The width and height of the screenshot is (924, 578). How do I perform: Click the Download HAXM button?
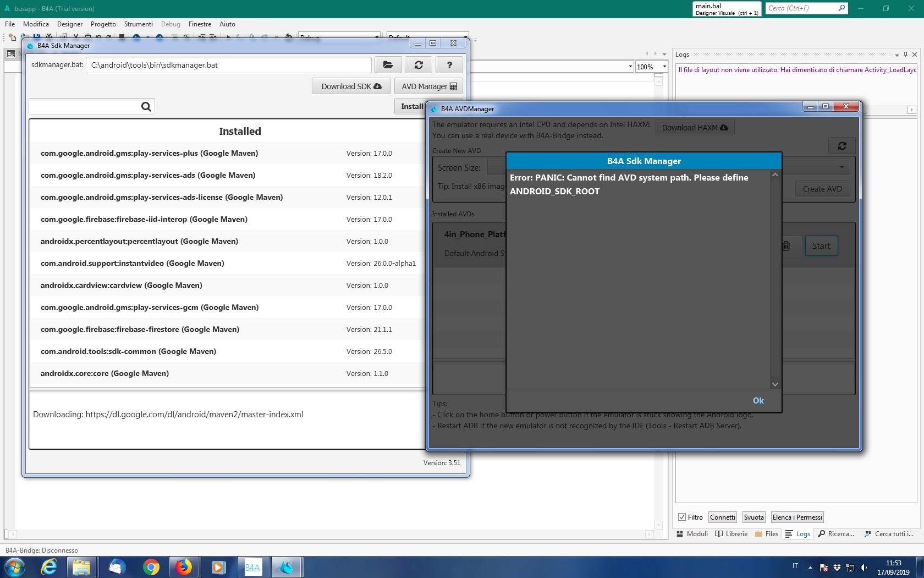pyautogui.click(x=695, y=128)
